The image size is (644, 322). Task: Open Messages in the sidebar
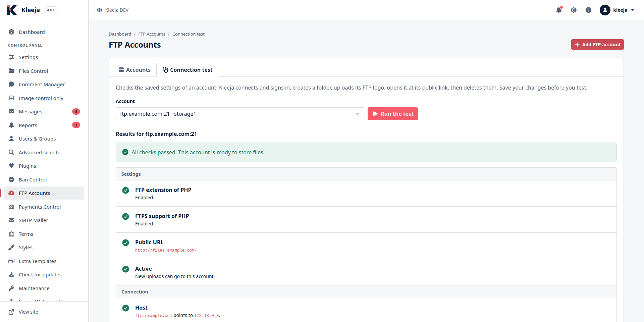pos(44,112)
